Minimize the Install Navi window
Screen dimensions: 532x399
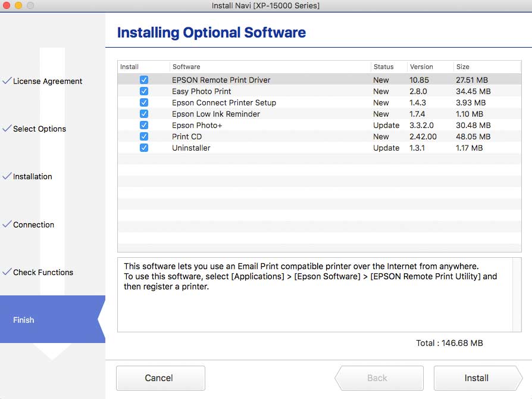coord(18,5)
